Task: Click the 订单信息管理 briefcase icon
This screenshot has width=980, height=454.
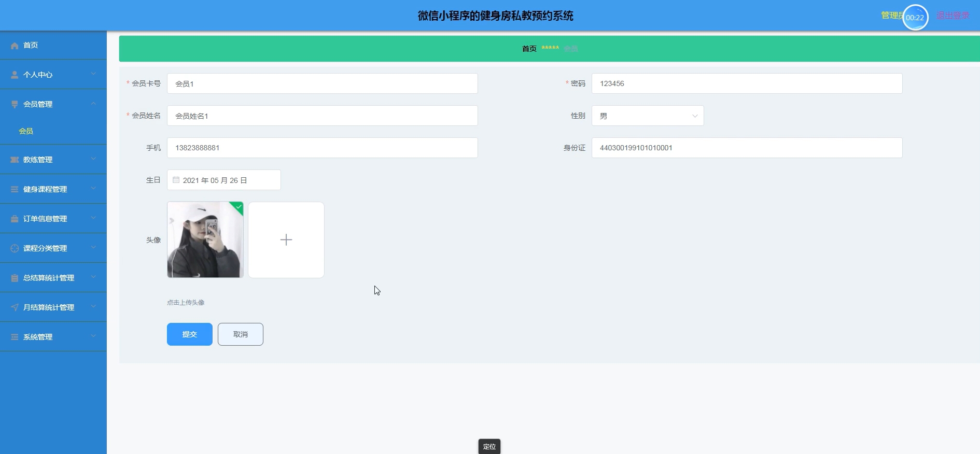Action: point(15,219)
